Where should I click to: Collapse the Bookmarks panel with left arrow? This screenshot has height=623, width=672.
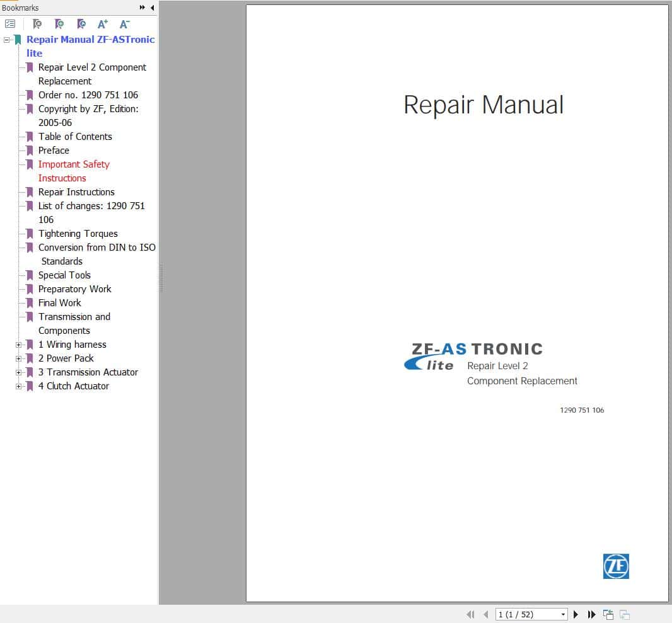152,8
